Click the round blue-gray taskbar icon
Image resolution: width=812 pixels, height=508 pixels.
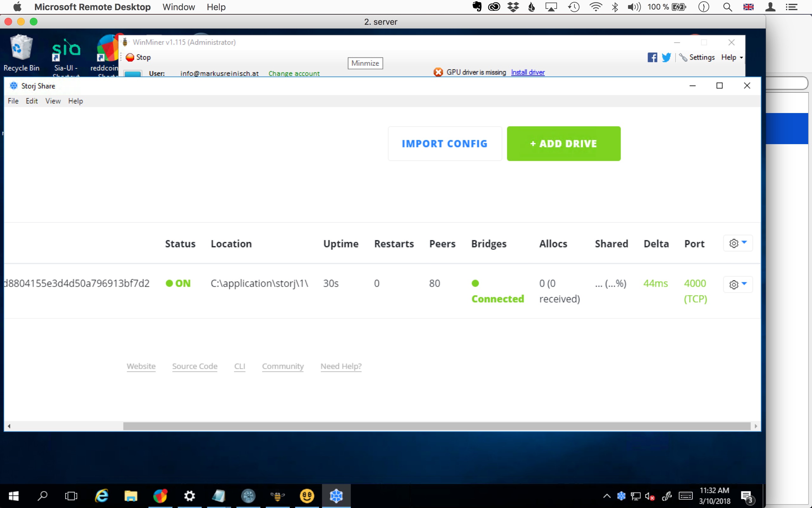[x=248, y=496]
